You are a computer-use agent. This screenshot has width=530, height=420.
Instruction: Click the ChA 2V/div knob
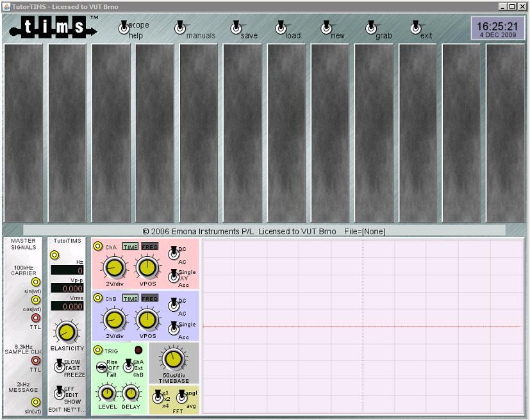coord(115,268)
